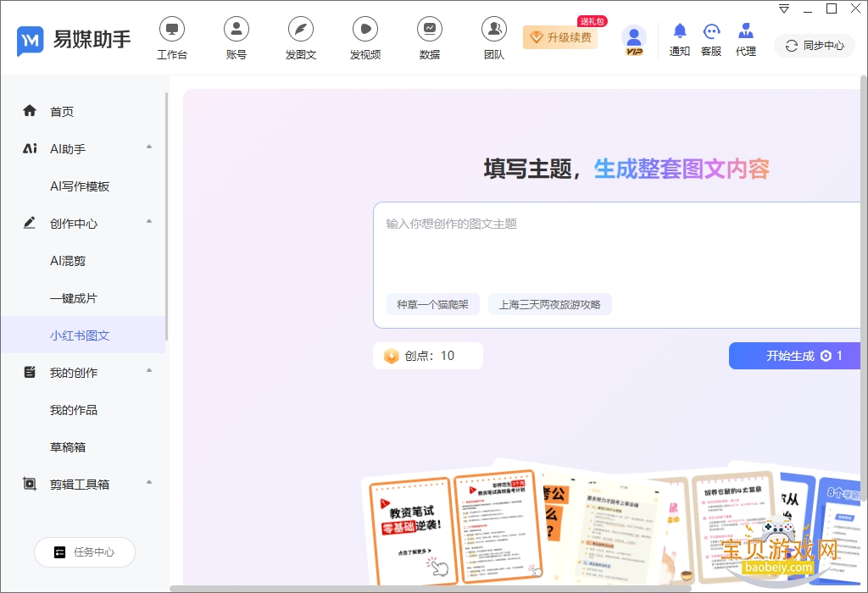
Task: Open the 发图文 post icon
Action: [301, 30]
